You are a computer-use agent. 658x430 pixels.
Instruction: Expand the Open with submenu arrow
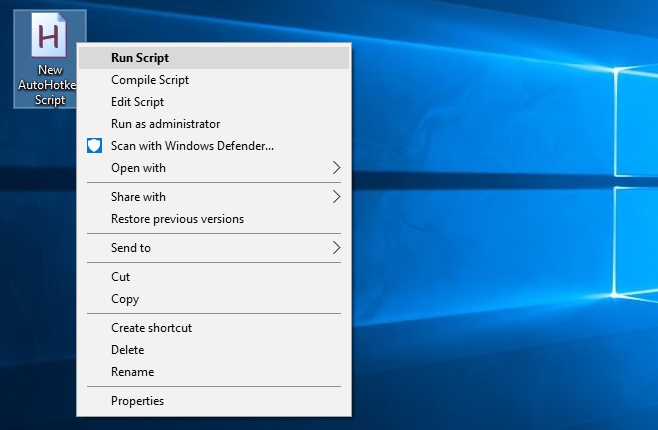click(336, 168)
